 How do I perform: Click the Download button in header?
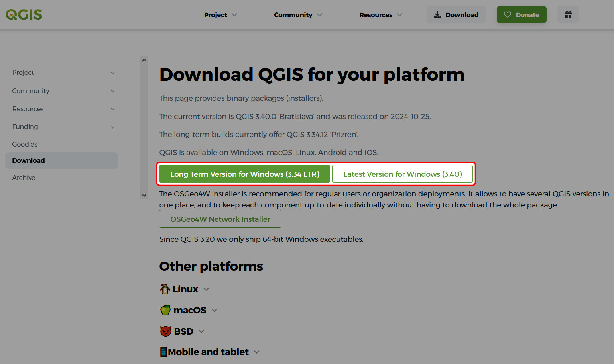pyautogui.click(x=456, y=15)
